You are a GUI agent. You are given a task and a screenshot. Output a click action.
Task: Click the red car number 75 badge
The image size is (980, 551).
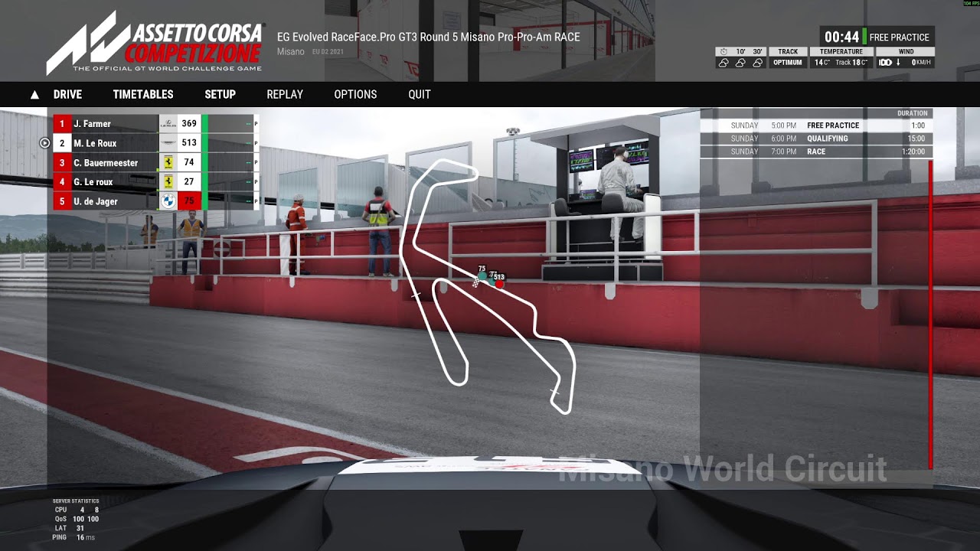[x=189, y=201]
